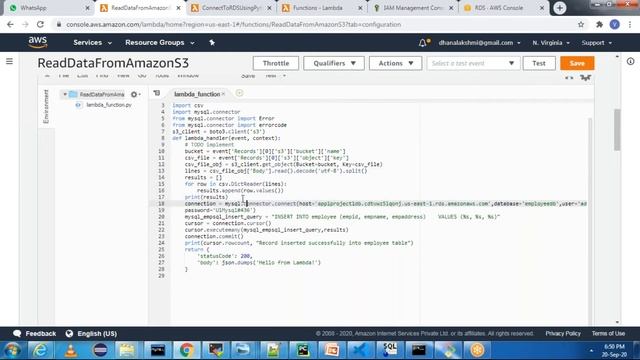Click the code editor vertical scrollbar
The width and height of the screenshot is (640, 360).
click(x=589, y=220)
